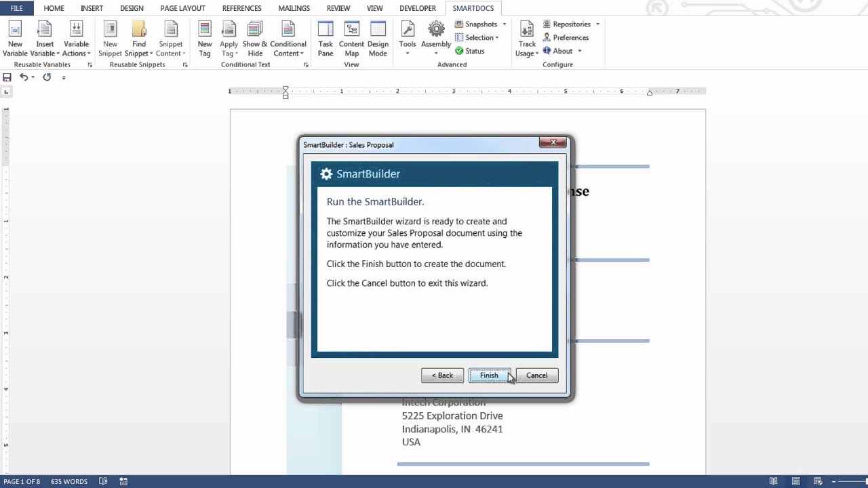Screen dimensions: 868x488
Task: Switch to the DESIGN tab
Action: 132,8
